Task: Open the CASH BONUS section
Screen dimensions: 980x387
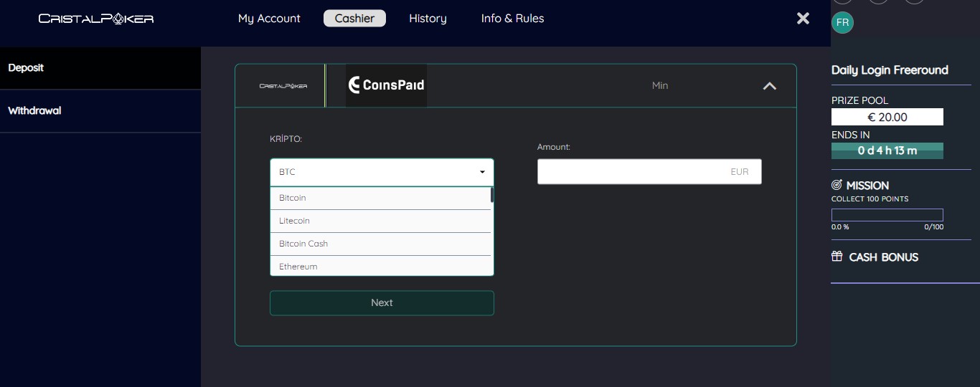Action: pos(883,257)
